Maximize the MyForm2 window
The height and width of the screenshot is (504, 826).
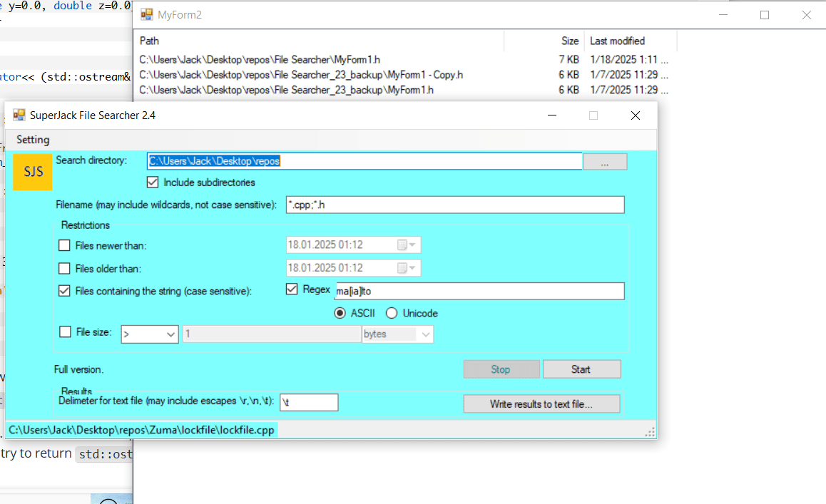765,15
